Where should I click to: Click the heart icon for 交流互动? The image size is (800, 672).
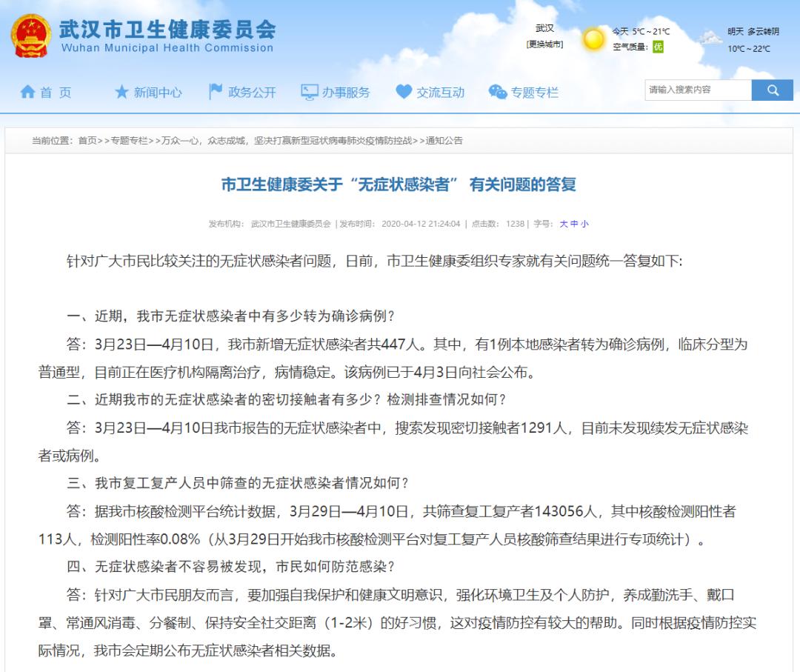tap(403, 92)
